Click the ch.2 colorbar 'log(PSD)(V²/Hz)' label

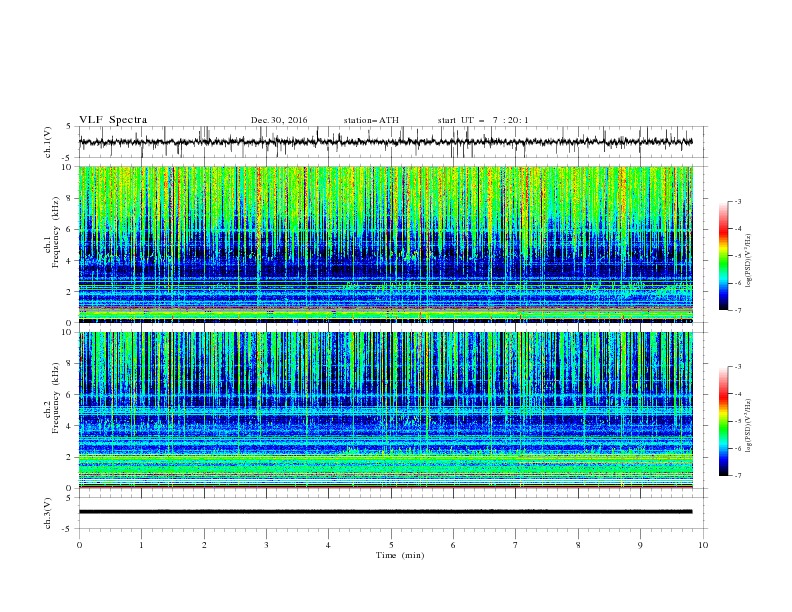[x=748, y=425]
